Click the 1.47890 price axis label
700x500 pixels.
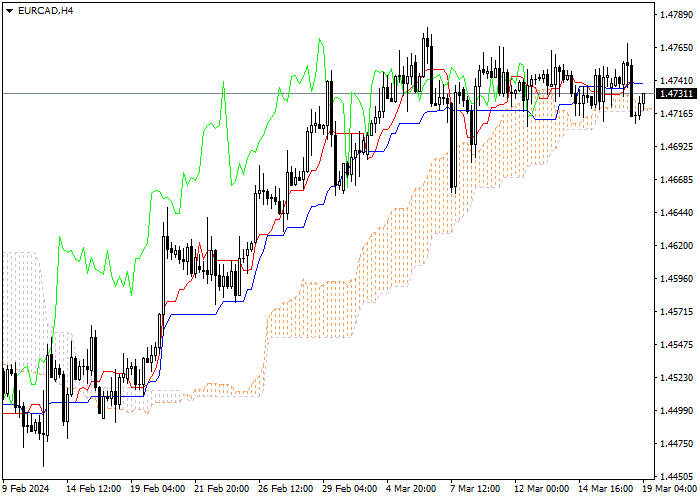coord(677,15)
